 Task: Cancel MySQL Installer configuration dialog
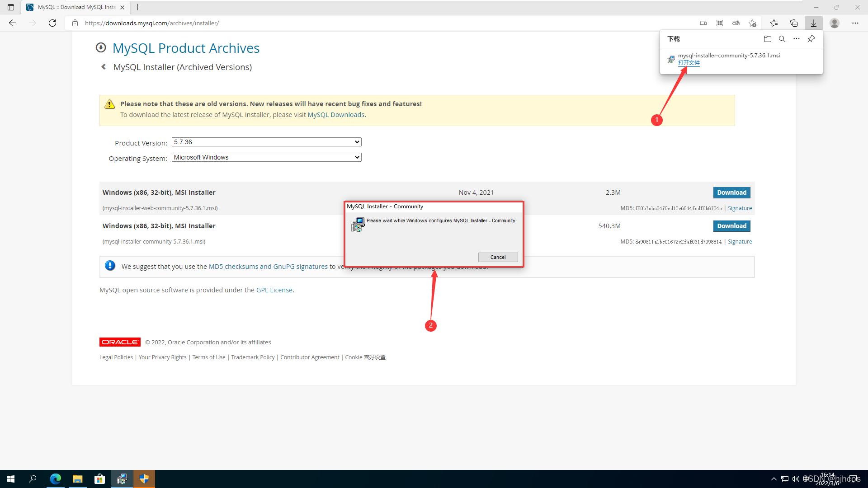pyautogui.click(x=498, y=257)
